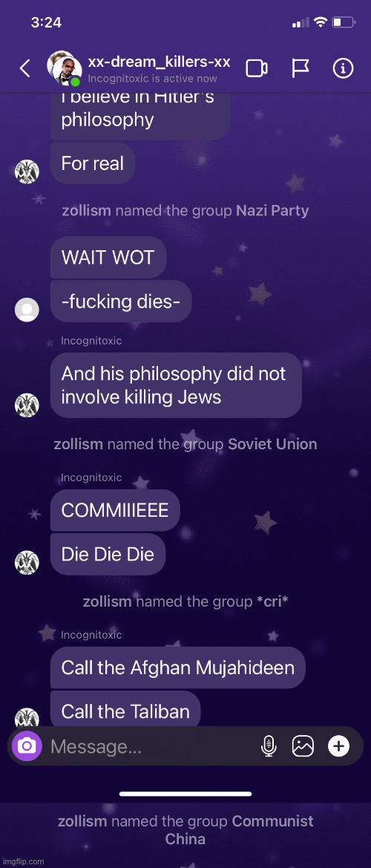Tap the flag report icon
Image resolution: width=371 pixels, height=868 pixels.
tap(301, 68)
